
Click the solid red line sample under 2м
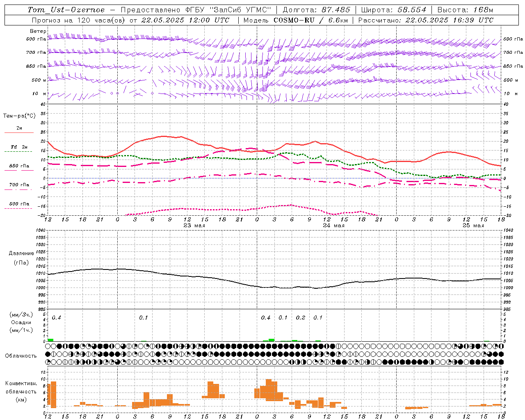coord(19,132)
